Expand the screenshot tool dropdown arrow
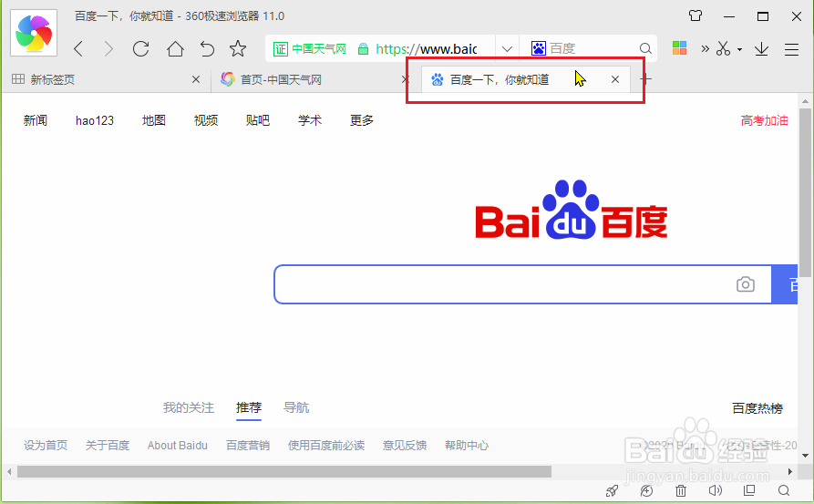The width and height of the screenshot is (814, 504). 740,50
